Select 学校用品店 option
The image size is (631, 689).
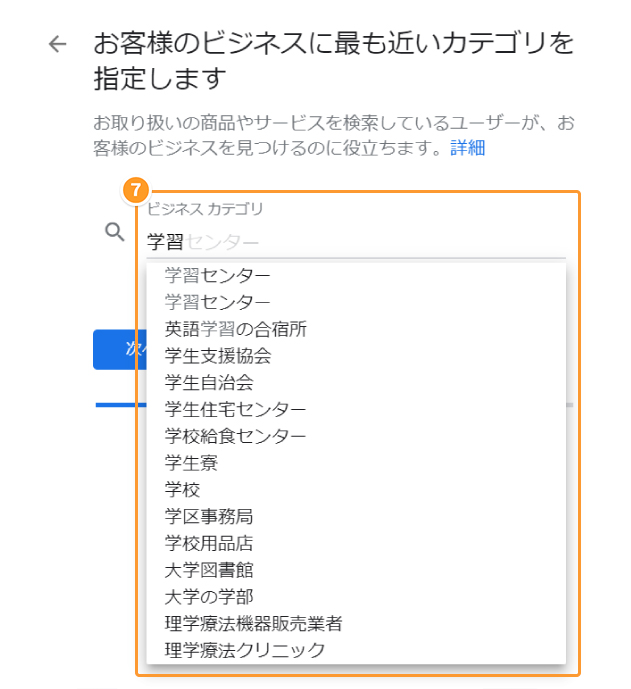pyautogui.click(x=356, y=543)
